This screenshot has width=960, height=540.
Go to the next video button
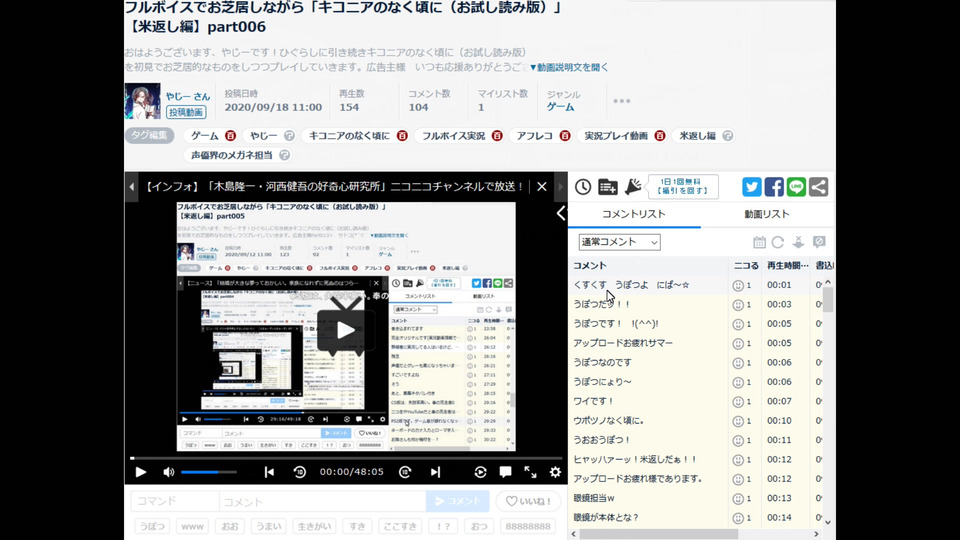[435, 472]
